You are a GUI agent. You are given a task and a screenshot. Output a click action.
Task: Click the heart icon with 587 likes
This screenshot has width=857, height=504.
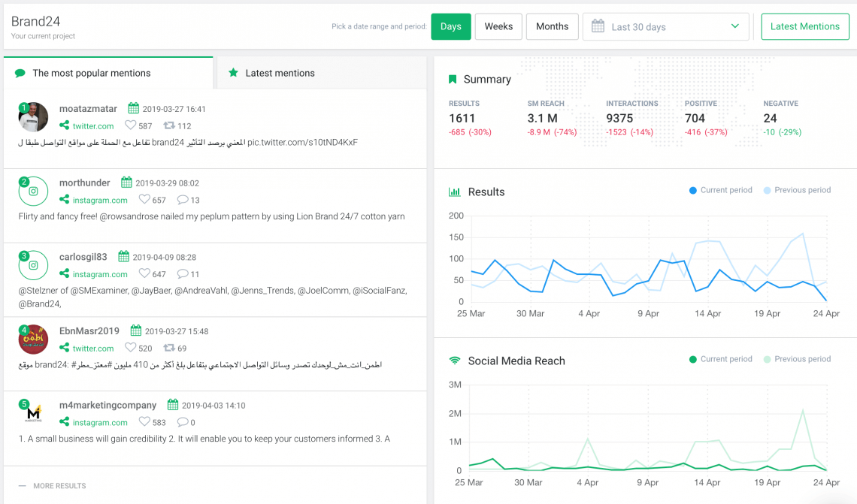(130, 125)
